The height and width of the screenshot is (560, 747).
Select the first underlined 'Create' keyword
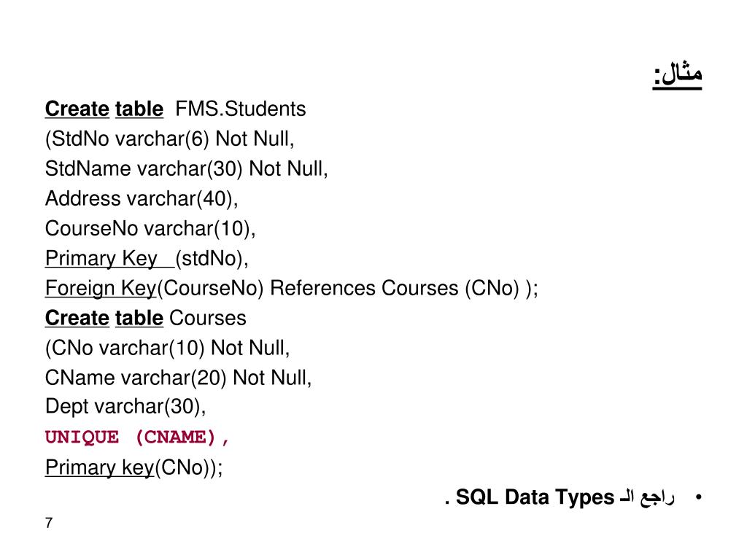(x=77, y=109)
